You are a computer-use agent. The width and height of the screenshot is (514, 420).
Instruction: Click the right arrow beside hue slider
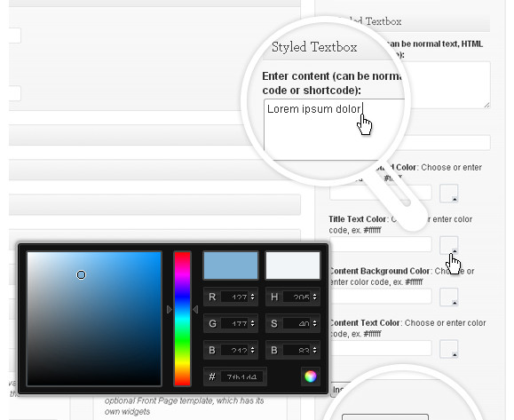point(195,309)
